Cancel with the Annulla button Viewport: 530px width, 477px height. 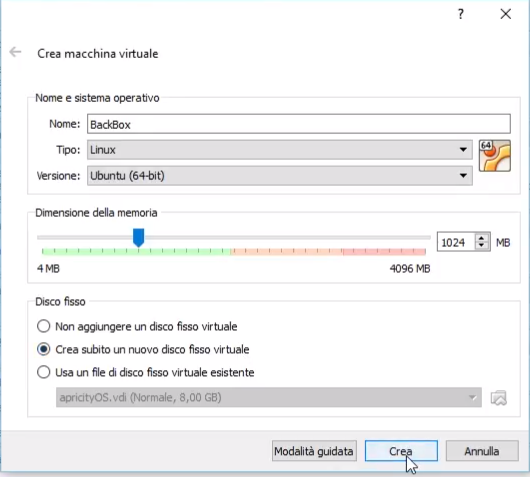coord(482,451)
